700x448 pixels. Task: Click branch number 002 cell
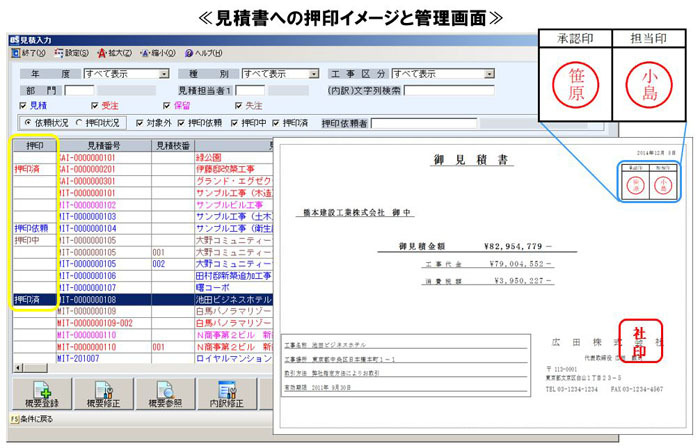(x=173, y=264)
